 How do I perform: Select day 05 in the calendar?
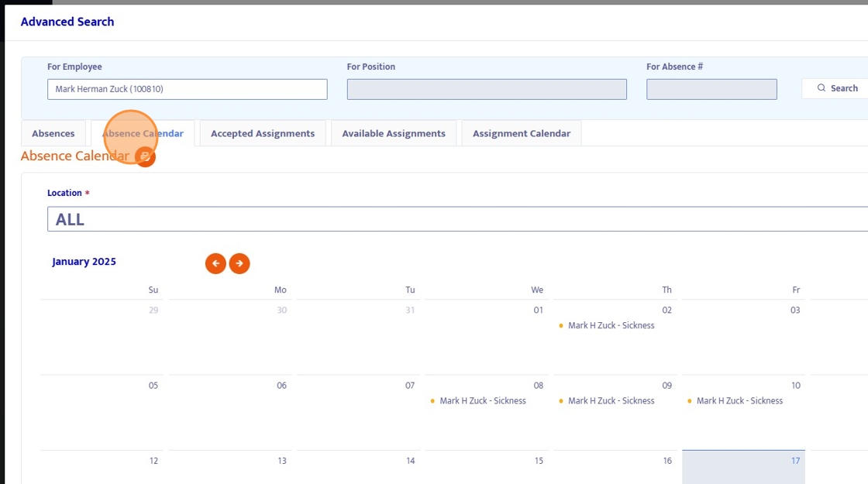[x=153, y=385]
